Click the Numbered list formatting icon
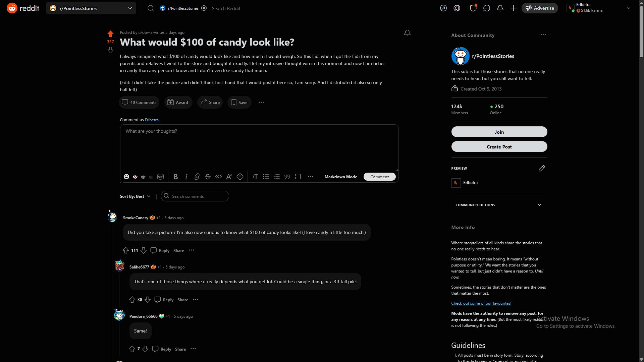 click(276, 177)
